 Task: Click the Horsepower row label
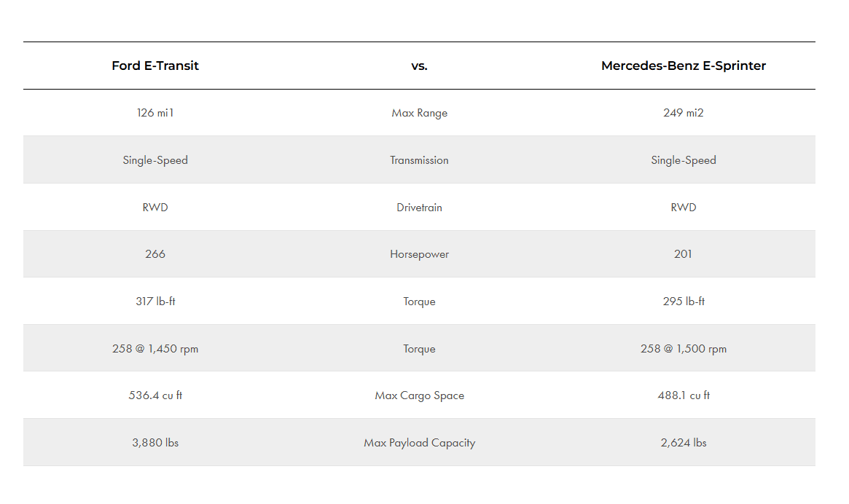pos(419,254)
